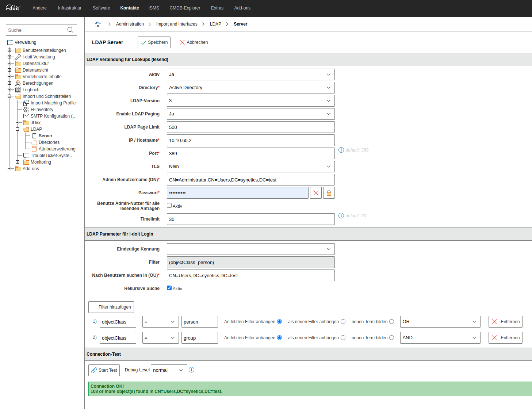Click info icon next to Port field
The height and width of the screenshot is (409, 532).
coord(341,150)
